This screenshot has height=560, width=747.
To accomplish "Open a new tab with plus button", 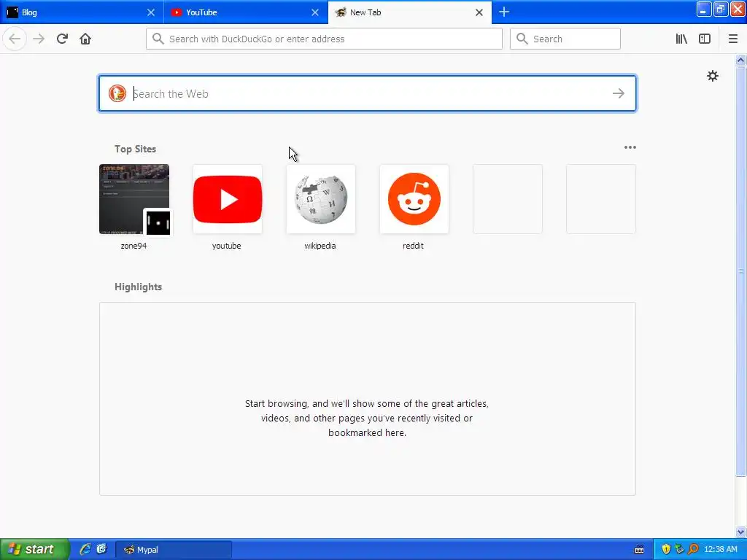I will (x=504, y=12).
